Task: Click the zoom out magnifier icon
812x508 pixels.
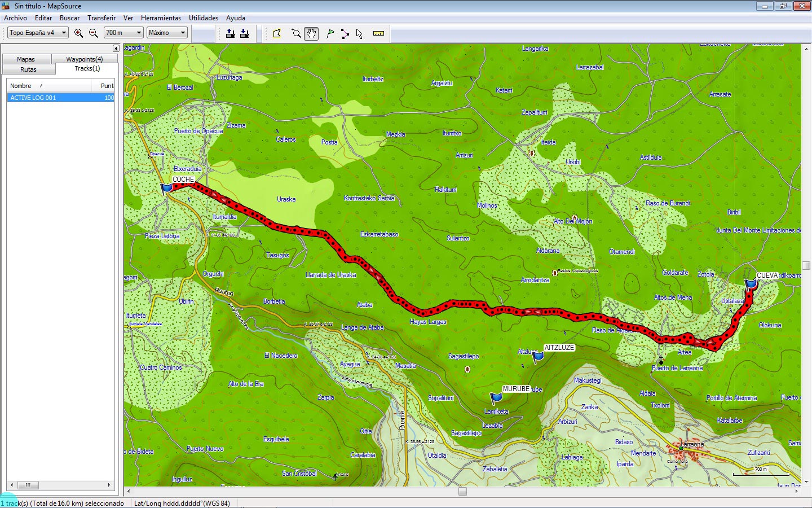Action: point(94,33)
